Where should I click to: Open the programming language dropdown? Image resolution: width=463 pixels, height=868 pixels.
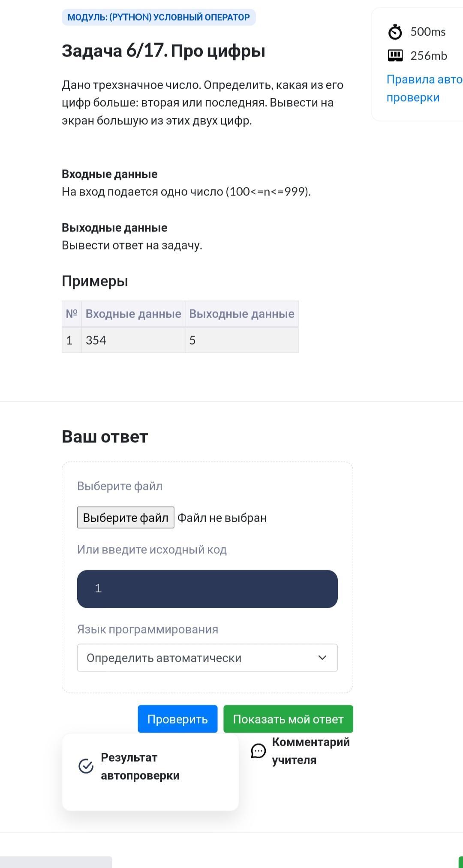[207, 658]
